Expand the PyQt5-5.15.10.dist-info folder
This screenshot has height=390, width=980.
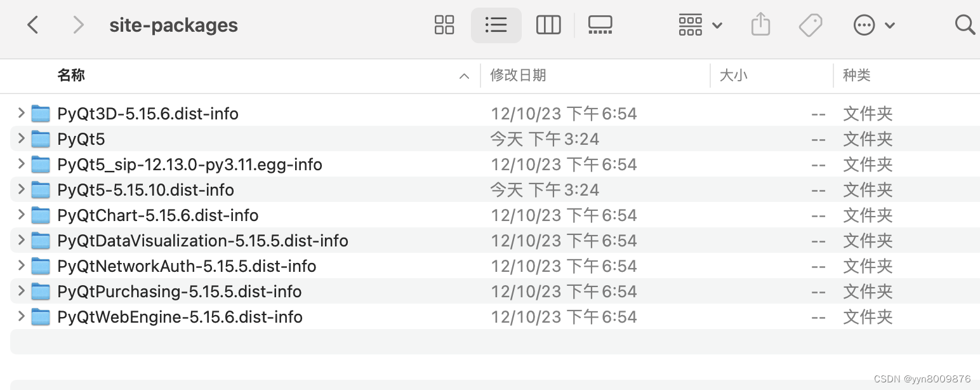click(x=21, y=189)
